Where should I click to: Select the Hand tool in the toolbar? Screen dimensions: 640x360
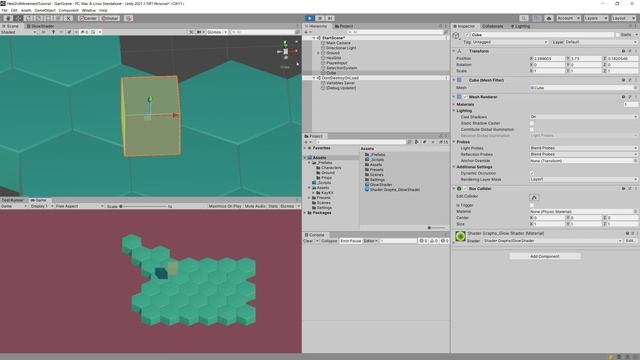[8, 18]
